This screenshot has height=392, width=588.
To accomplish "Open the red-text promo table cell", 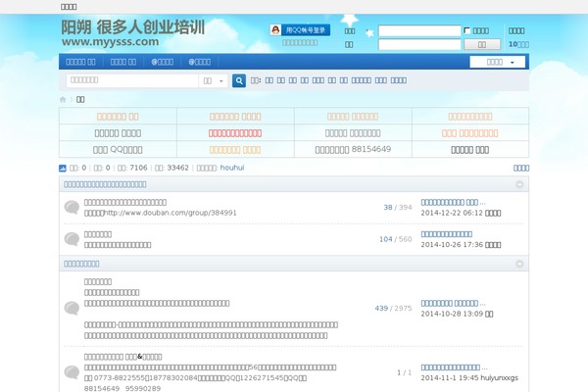I will click(x=235, y=133).
